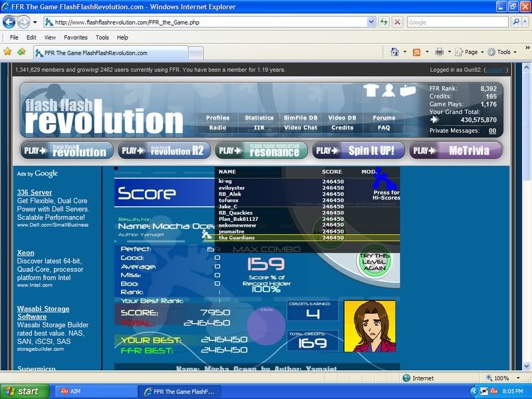Click Try This Level Again button
Viewport: 532px width, 399px height.
coord(374,261)
